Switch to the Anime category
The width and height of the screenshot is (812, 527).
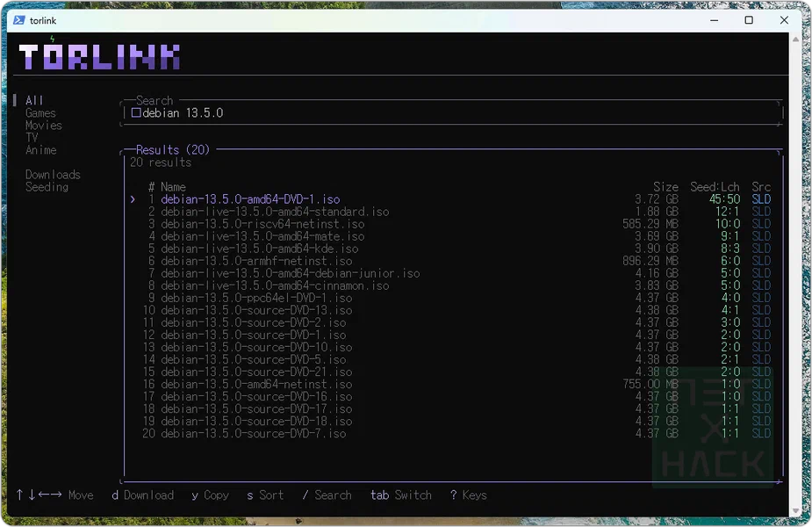click(41, 150)
